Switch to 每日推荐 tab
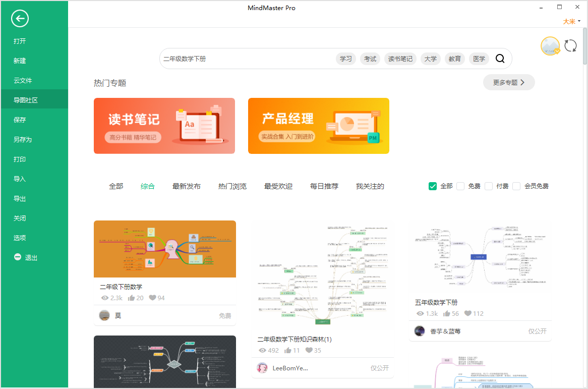 pos(324,186)
